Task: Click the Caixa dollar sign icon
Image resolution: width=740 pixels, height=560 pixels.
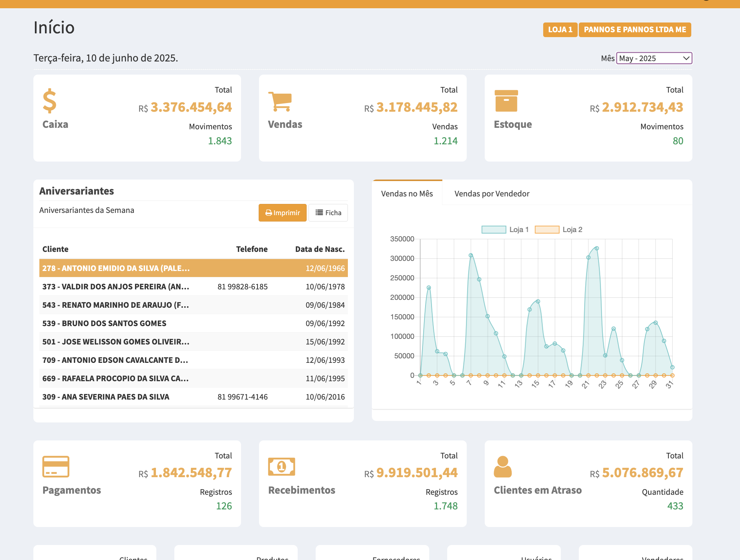Action: click(49, 101)
